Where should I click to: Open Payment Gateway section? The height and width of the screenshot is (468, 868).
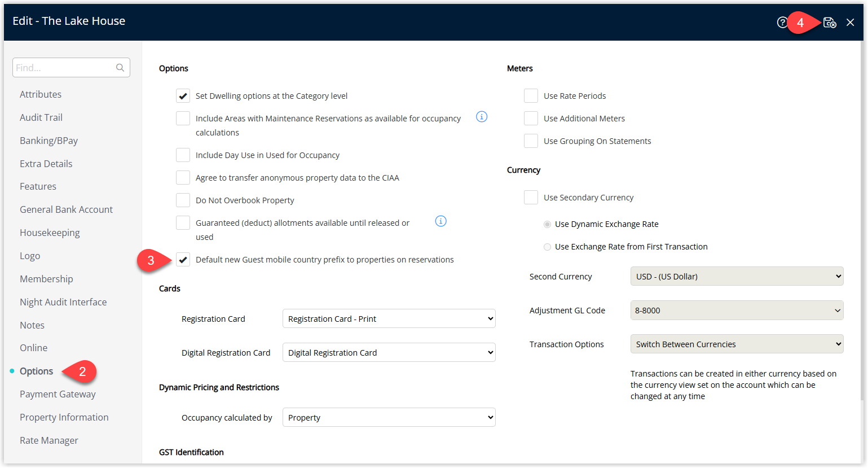[58, 394]
